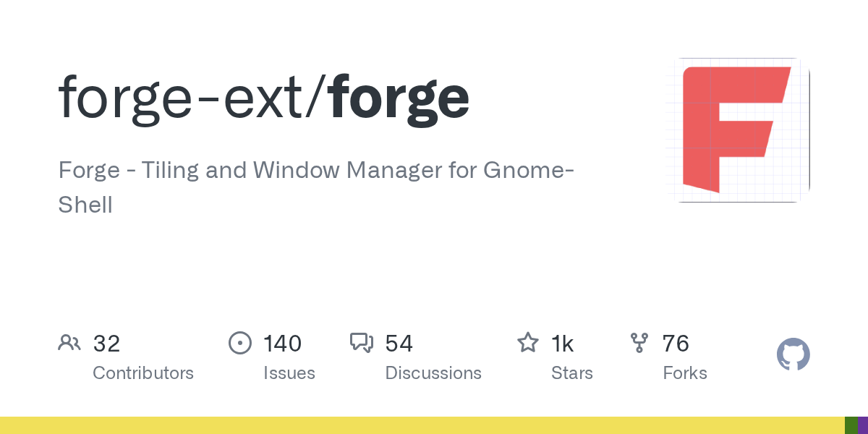This screenshot has width=868, height=434.
Task: Click the Issues circle-dot icon
Action: (x=239, y=343)
